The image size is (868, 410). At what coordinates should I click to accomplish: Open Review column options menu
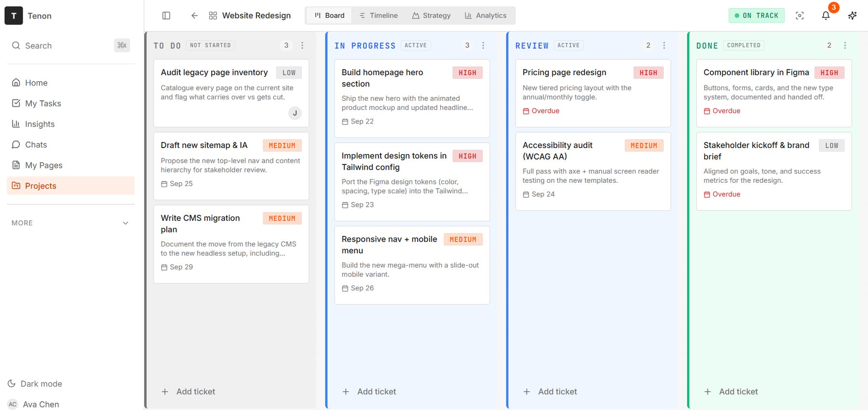click(664, 45)
